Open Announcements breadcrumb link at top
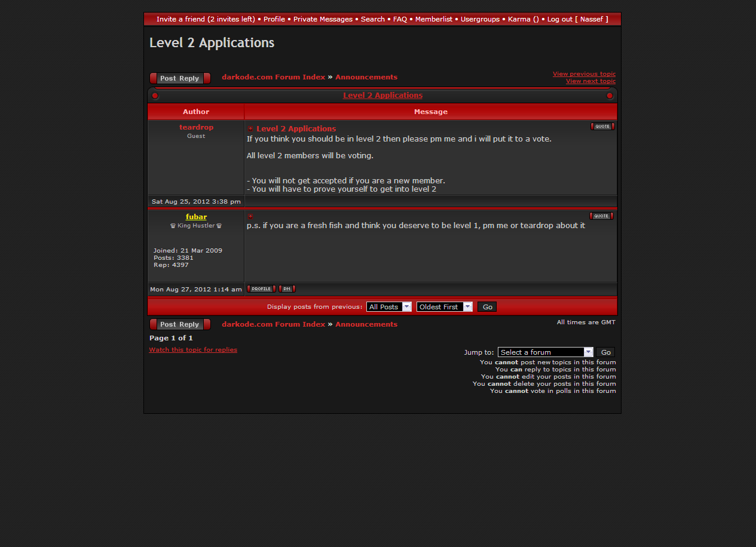 pyautogui.click(x=366, y=77)
